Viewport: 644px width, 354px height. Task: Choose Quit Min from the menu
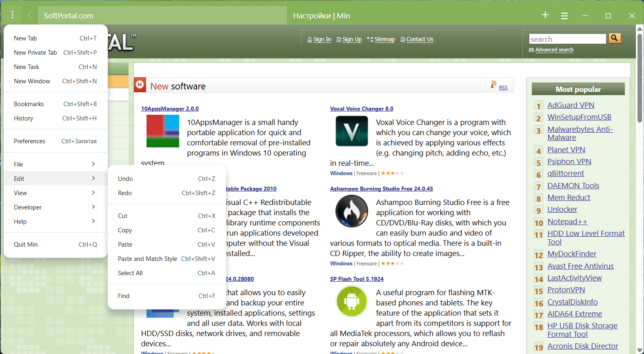(56, 245)
